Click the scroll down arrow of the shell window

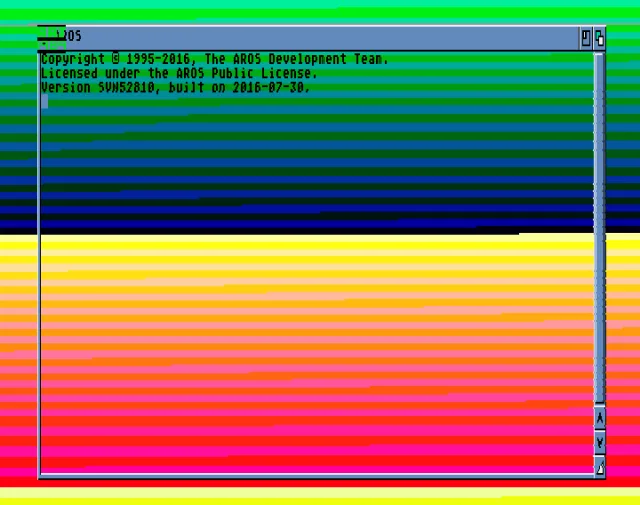pyautogui.click(x=600, y=442)
